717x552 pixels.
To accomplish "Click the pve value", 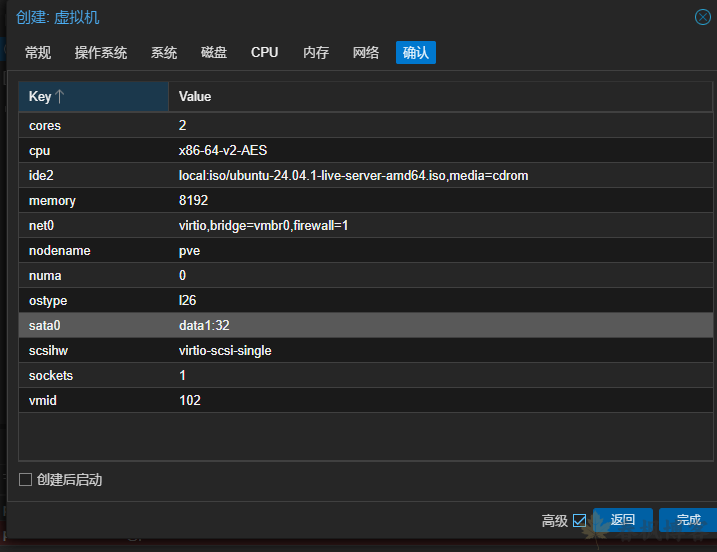I will click(x=189, y=251).
